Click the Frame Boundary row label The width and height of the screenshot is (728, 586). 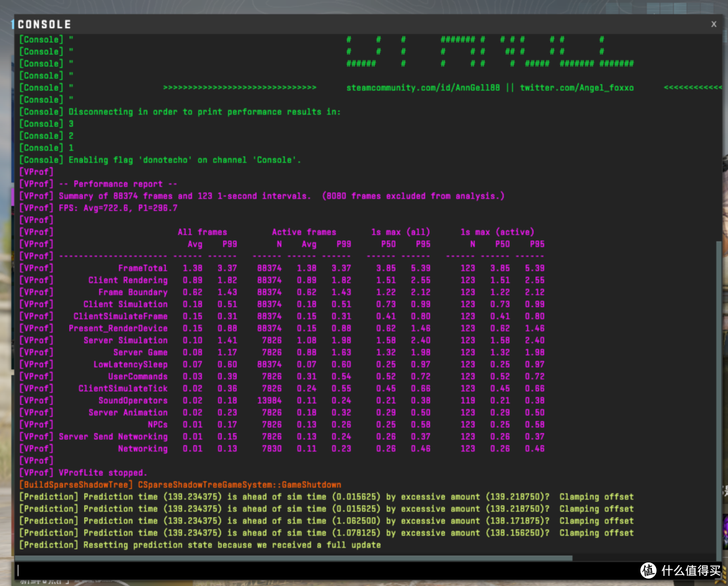(133, 292)
